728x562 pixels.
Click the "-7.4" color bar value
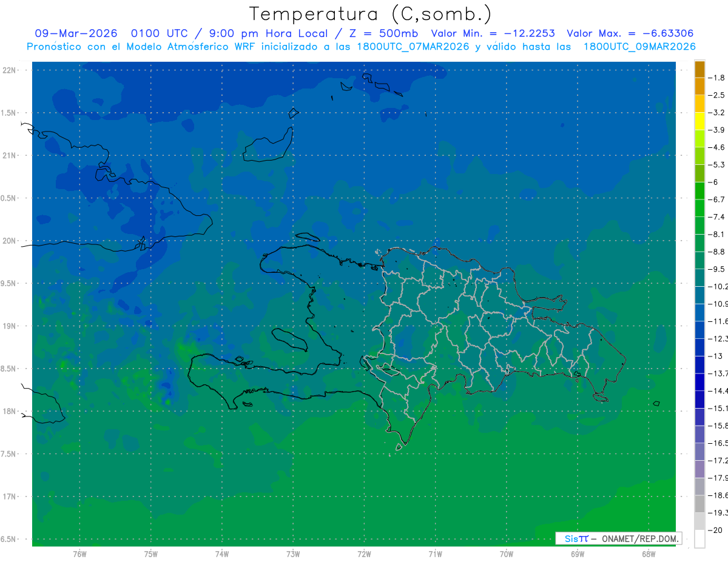click(716, 216)
